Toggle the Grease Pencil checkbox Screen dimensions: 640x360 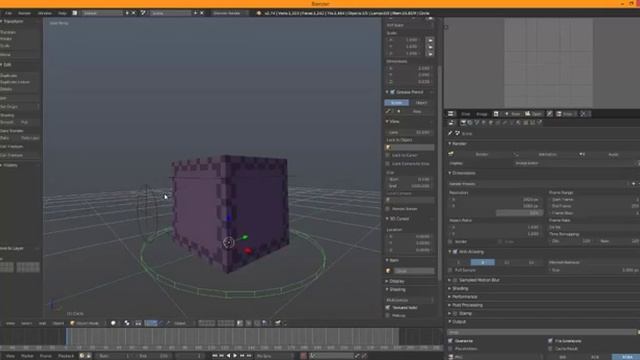392,92
